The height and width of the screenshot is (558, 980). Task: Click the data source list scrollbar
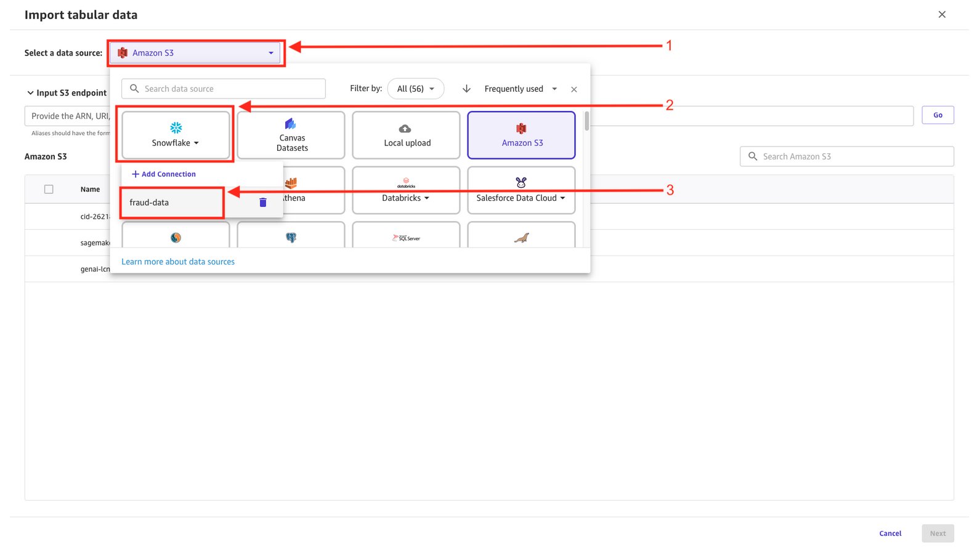(587, 121)
